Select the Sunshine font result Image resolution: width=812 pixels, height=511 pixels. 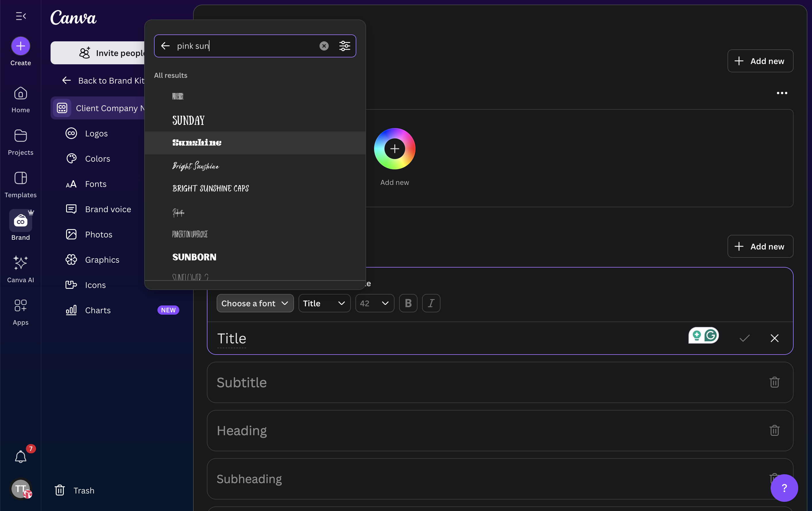click(x=255, y=143)
